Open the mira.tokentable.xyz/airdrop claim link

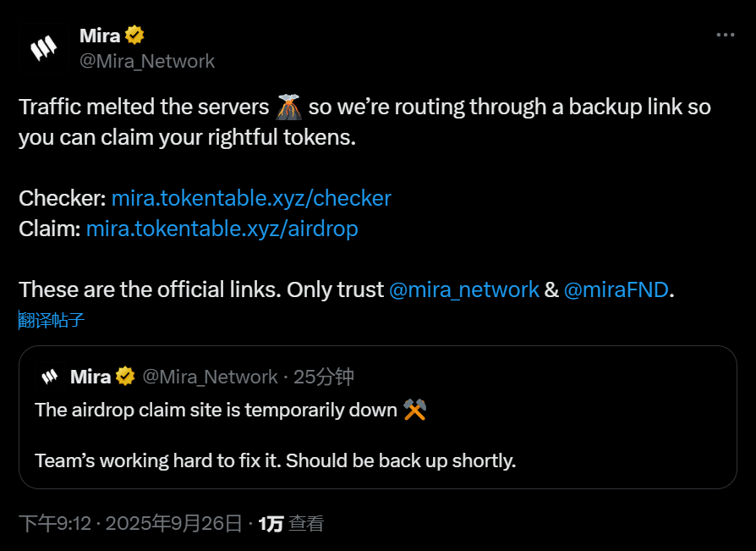(222, 229)
